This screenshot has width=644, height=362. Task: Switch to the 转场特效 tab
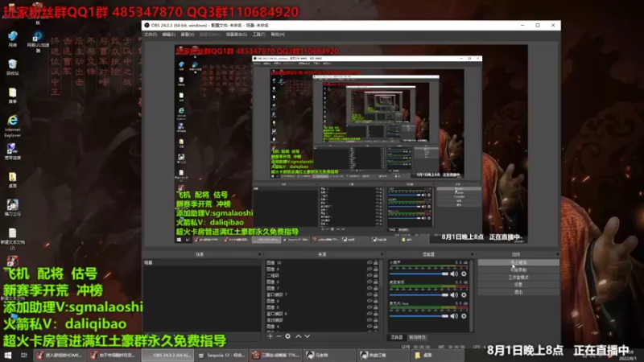(x=417, y=337)
